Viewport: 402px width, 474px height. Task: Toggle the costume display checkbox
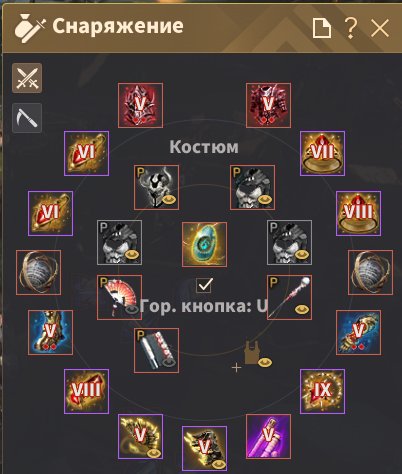pos(204,285)
